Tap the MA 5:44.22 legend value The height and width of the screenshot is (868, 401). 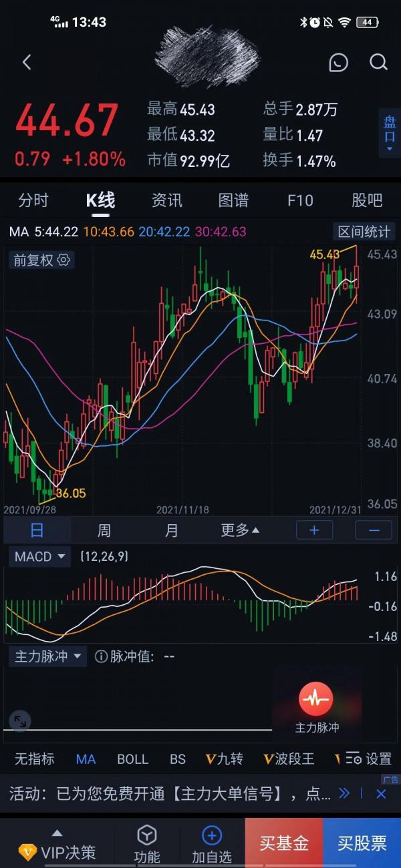click(x=43, y=232)
